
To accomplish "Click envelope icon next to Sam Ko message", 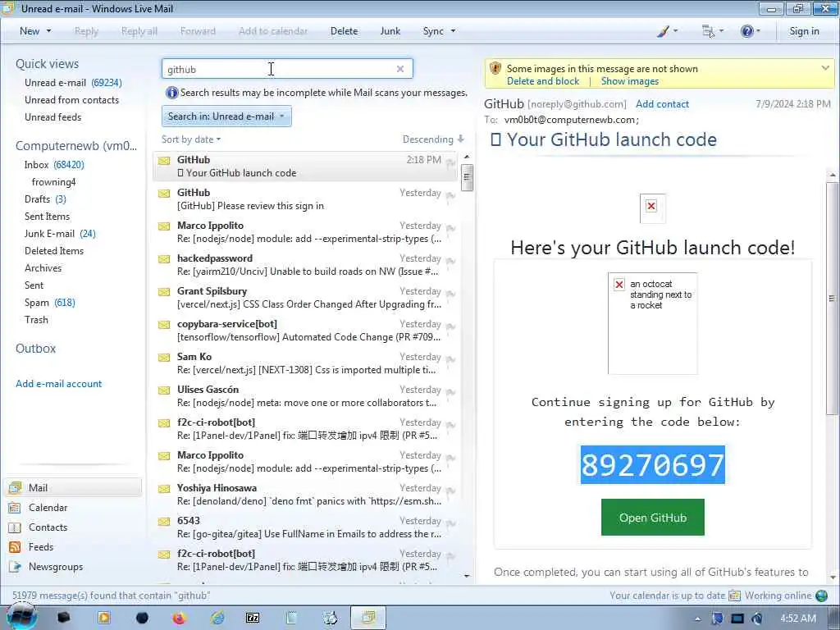I will [164, 358].
